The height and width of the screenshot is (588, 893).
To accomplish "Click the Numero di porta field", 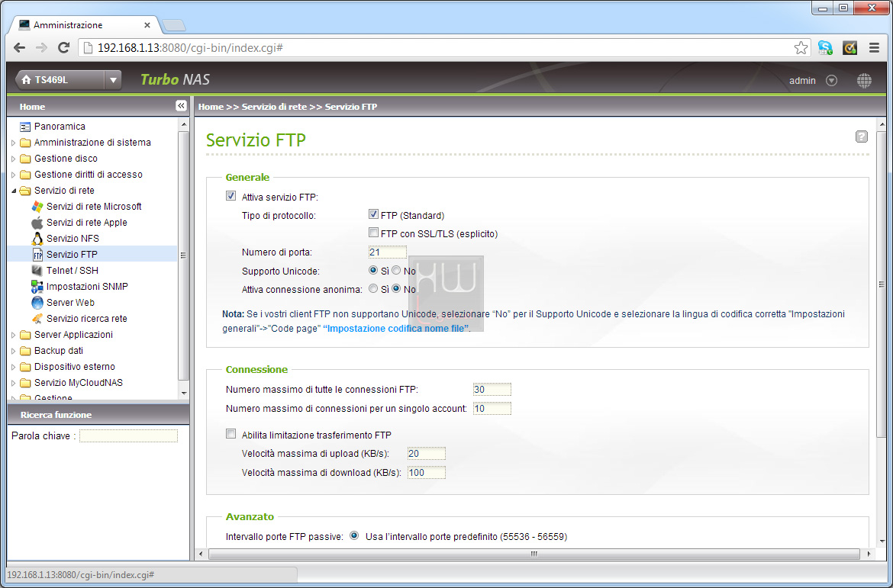I will [x=387, y=252].
